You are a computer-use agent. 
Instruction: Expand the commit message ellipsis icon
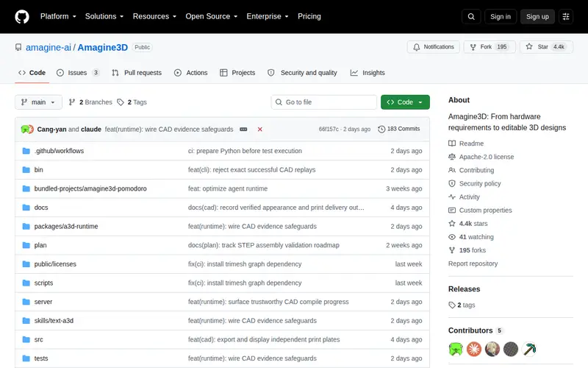pyautogui.click(x=243, y=130)
